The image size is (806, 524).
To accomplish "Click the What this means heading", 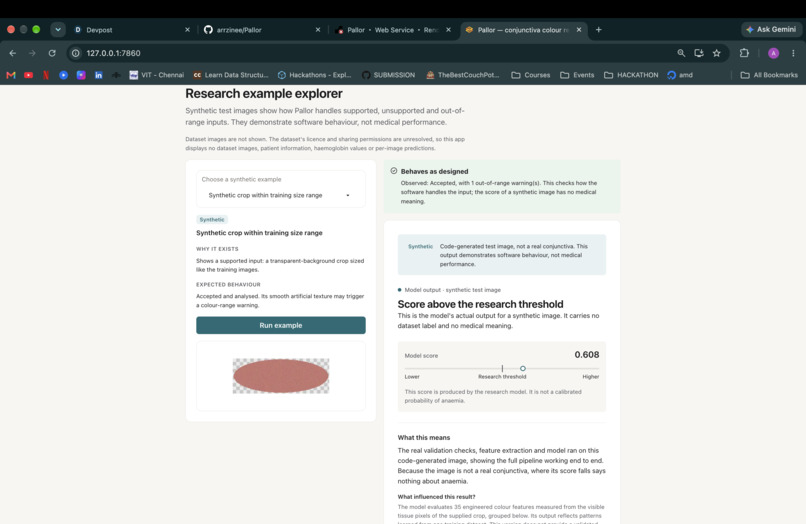I will 424,438.
